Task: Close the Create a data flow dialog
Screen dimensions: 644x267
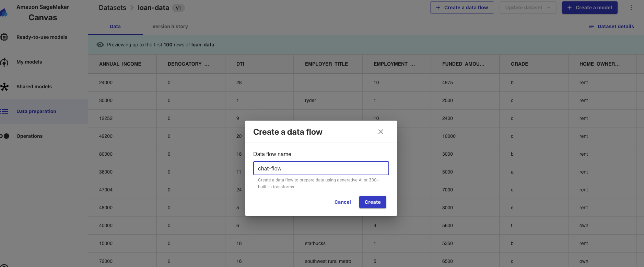Action: click(380, 132)
